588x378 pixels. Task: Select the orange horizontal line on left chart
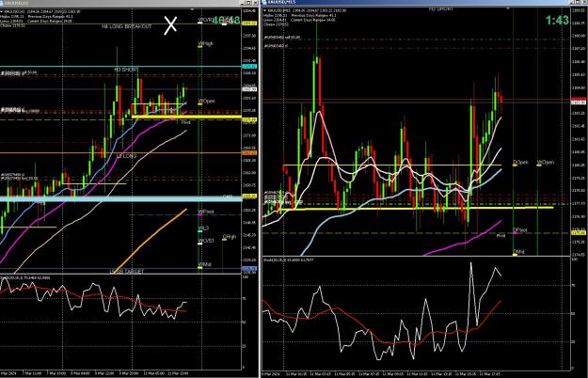[120, 153]
